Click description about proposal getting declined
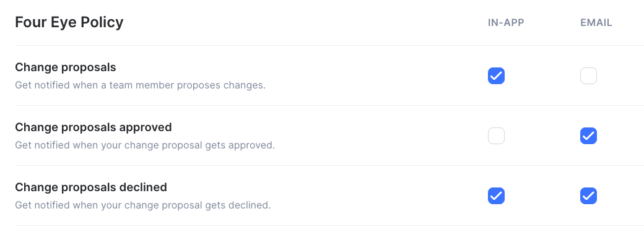Screen dimensions: 644x245 tap(143, 205)
